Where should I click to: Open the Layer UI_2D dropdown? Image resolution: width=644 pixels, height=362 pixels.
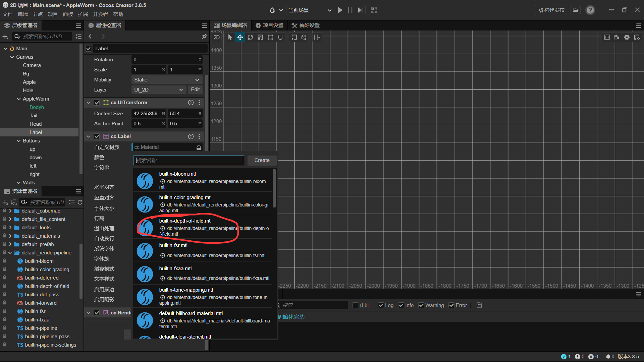(x=158, y=90)
